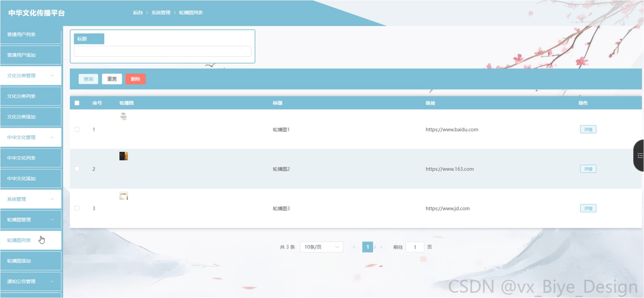Select 轮播图添加 in the sidebar
The height and width of the screenshot is (298, 644).
[x=31, y=261]
